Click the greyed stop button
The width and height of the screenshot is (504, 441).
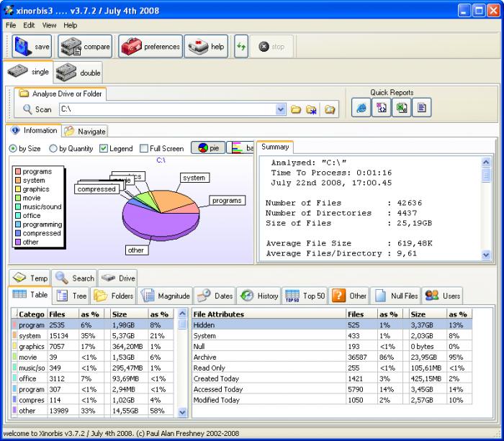tap(271, 47)
